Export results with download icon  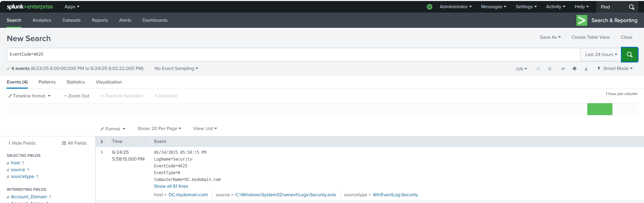click(586, 69)
